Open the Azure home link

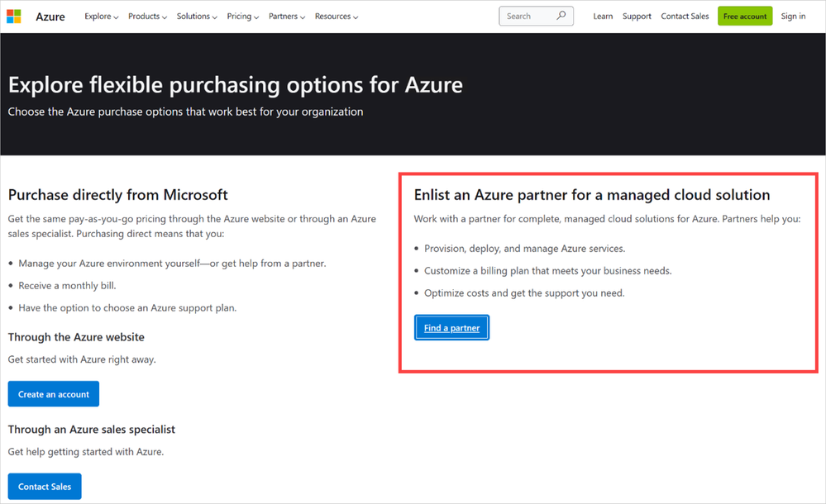pos(50,17)
